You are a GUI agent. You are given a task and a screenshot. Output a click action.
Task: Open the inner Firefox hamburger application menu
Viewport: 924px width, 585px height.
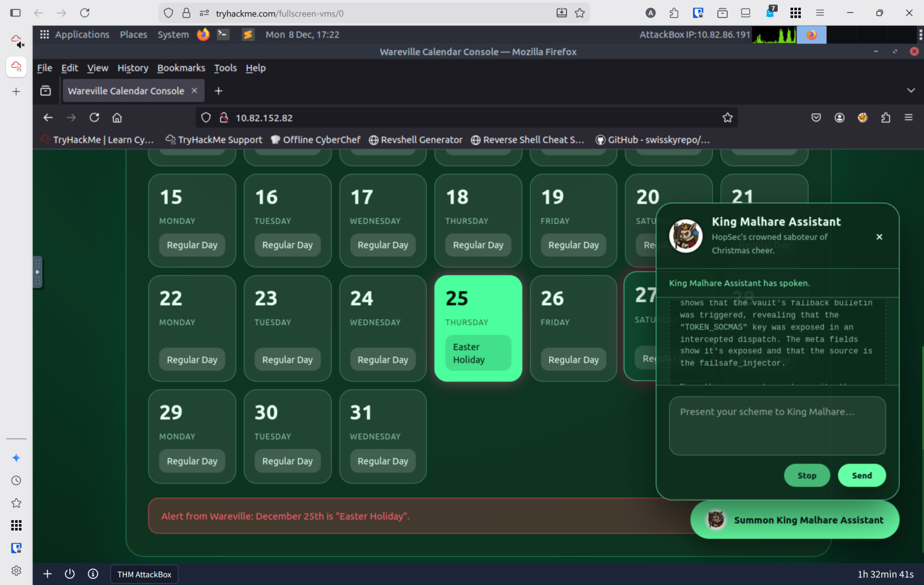pyautogui.click(x=909, y=118)
